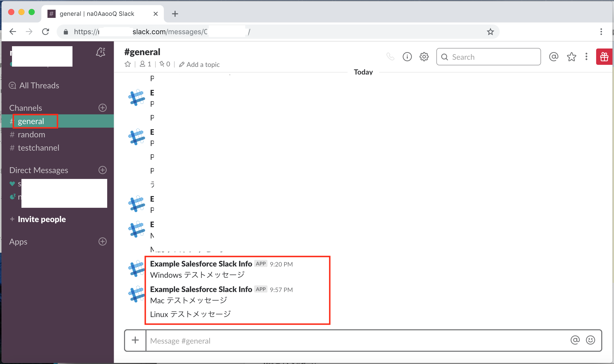The image size is (614, 364).
Task: Open the emoji picker in the message box
Action: [591, 340]
